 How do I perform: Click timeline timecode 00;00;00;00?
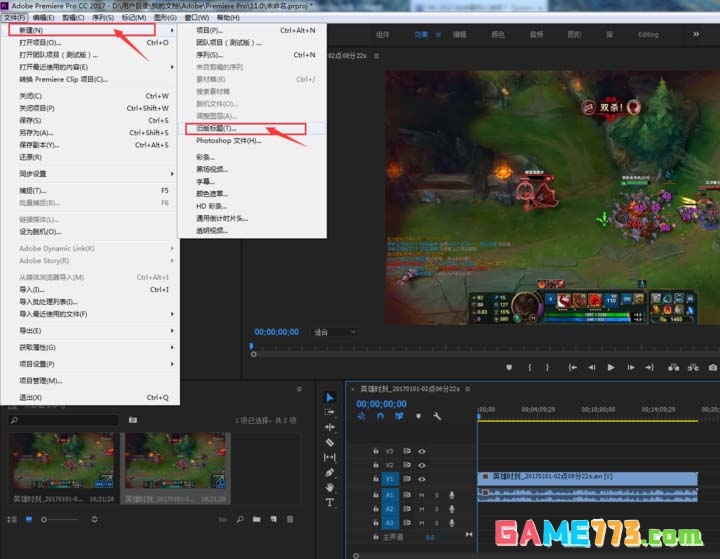(x=381, y=404)
